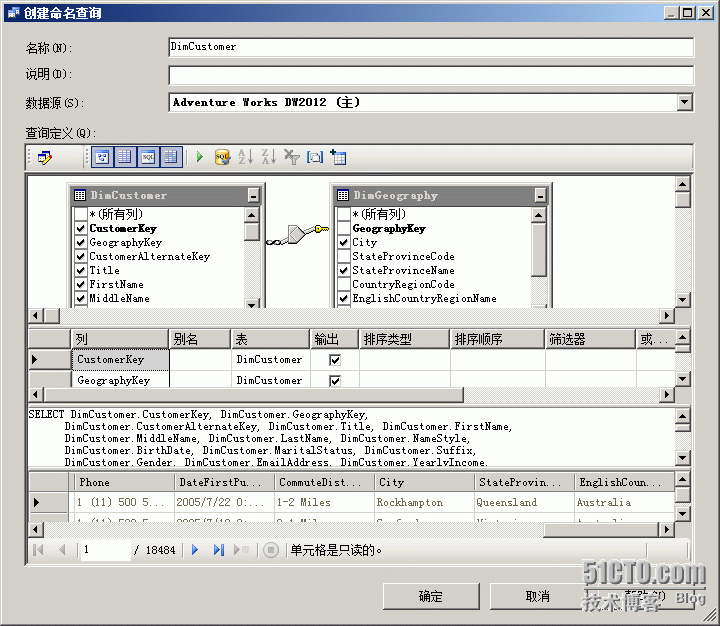
Task: Run the query with green play icon
Action: click(200, 157)
